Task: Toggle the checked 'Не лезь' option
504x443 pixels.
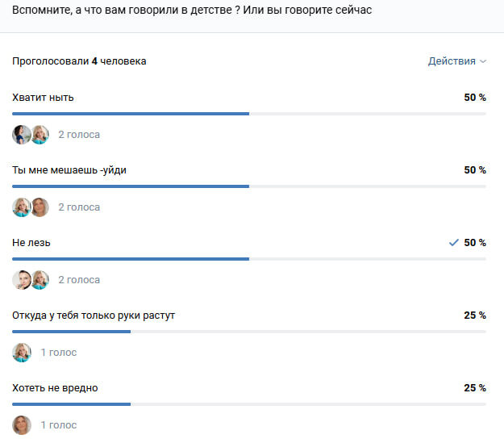Action: [x=32, y=243]
